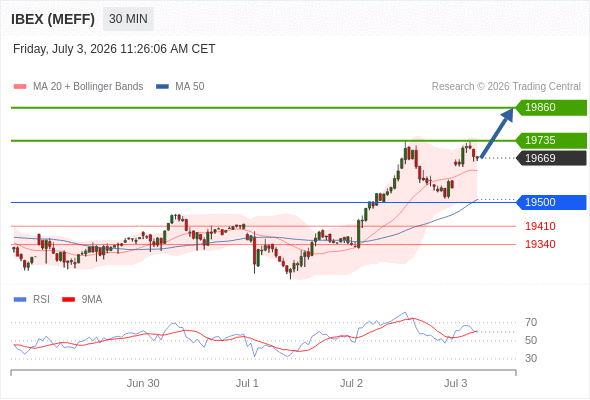Click the Jun 30 date axis label
The height and width of the screenshot is (400, 590).
(x=143, y=383)
